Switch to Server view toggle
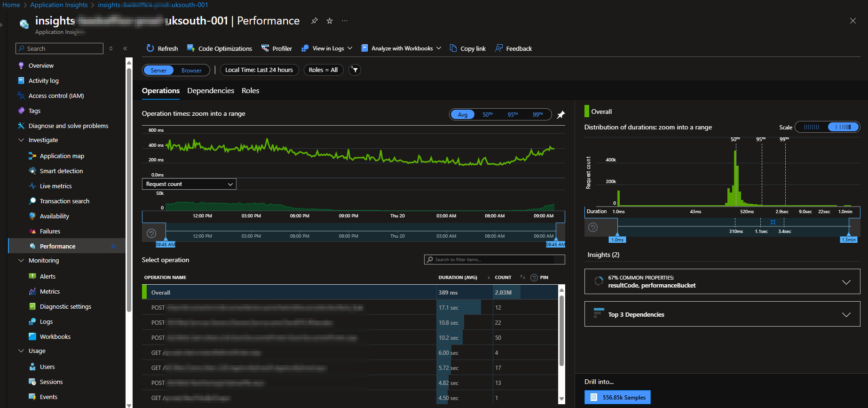This screenshot has height=408, width=868. pyautogui.click(x=158, y=70)
